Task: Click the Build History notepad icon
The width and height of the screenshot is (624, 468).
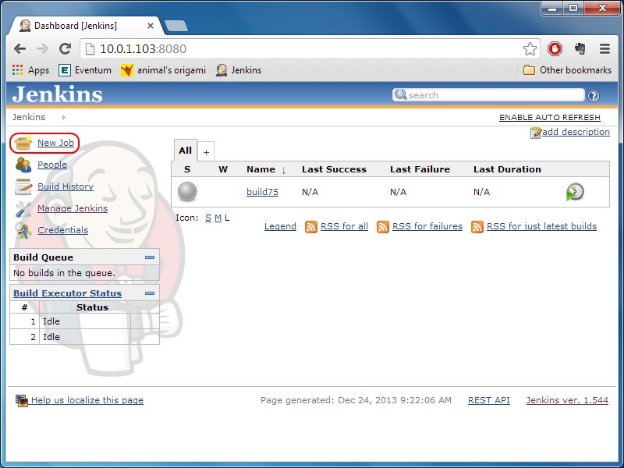Action: click(x=24, y=187)
